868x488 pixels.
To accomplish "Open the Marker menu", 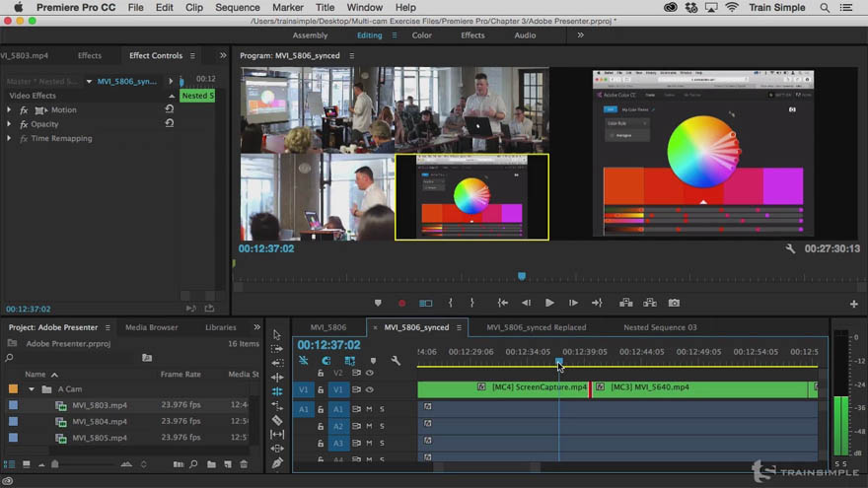I will pos(288,7).
